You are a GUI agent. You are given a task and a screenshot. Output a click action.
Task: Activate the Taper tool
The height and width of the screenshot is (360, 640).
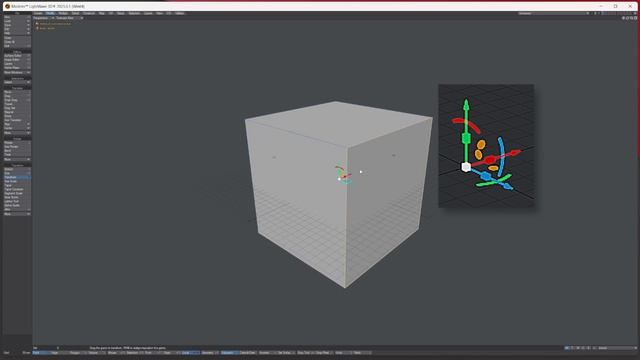(17, 185)
